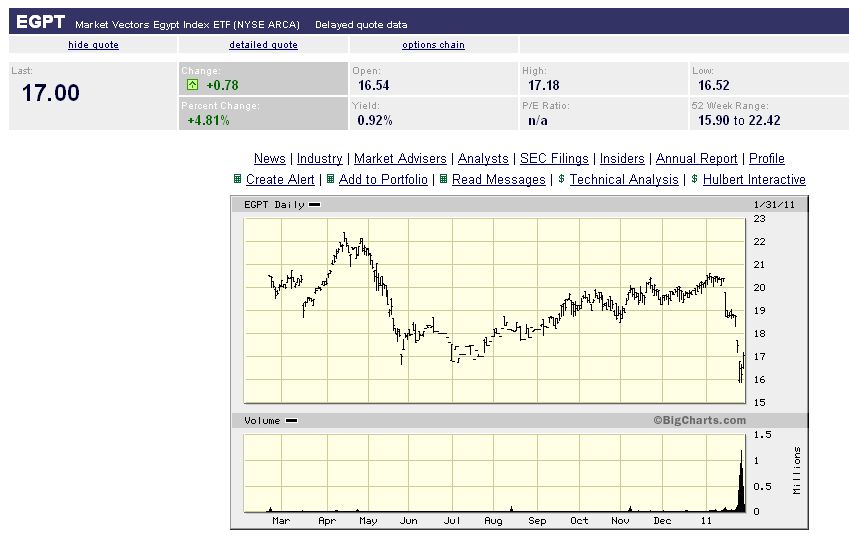849x539 pixels.
Task: Click the Millions volume axis label
Action: click(x=796, y=470)
